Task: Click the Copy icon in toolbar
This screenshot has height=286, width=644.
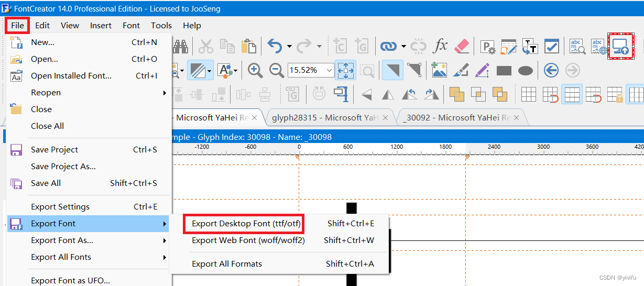Action: tap(227, 47)
